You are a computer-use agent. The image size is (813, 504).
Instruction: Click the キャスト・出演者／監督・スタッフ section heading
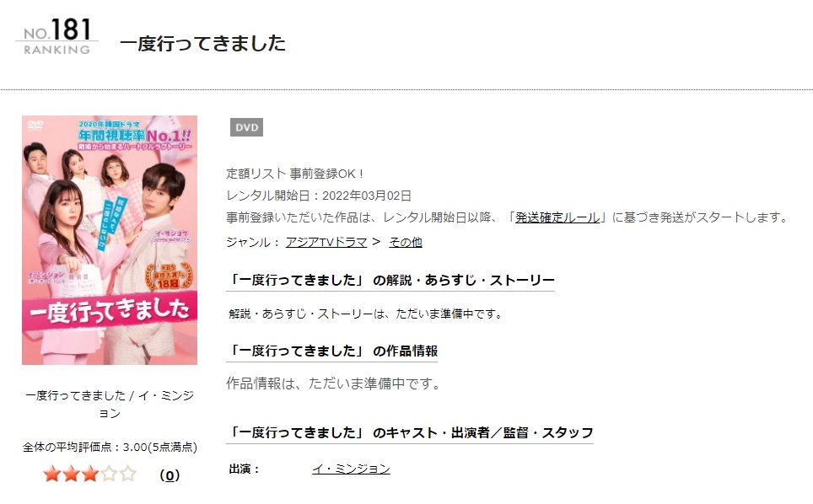[x=410, y=433]
